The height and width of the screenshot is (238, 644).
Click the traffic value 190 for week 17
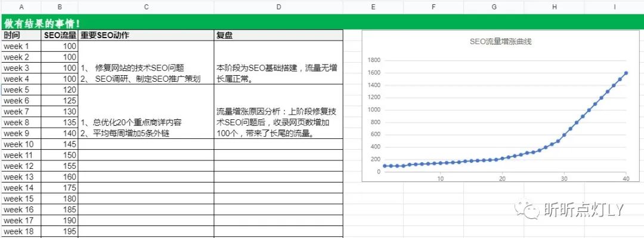60,221
